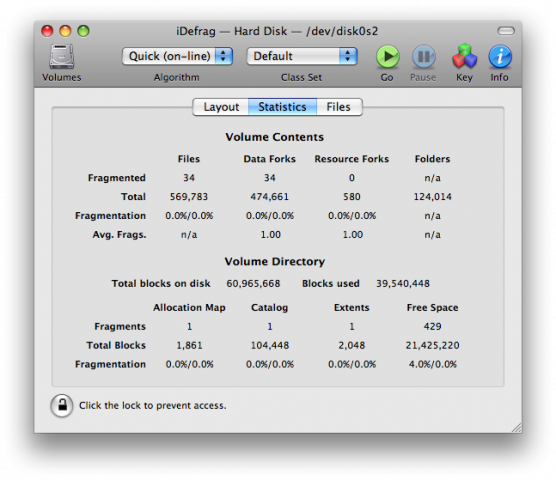Click the Volume Directory heading
The width and height of the screenshot is (556, 480).
[x=274, y=262]
